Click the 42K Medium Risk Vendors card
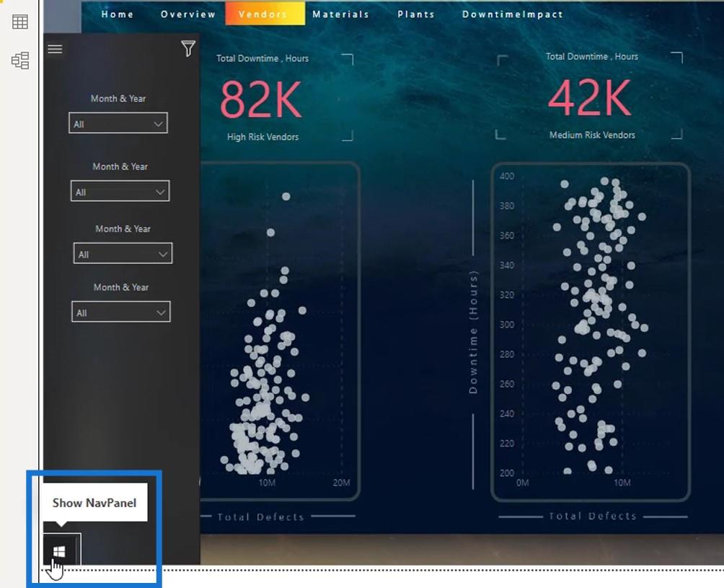724x588 pixels. 589,96
